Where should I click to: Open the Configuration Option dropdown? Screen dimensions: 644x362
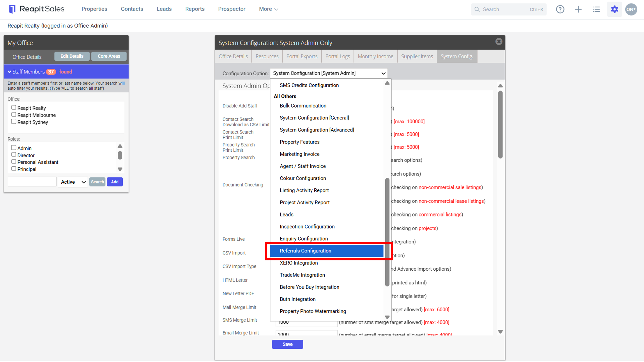(x=328, y=73)
